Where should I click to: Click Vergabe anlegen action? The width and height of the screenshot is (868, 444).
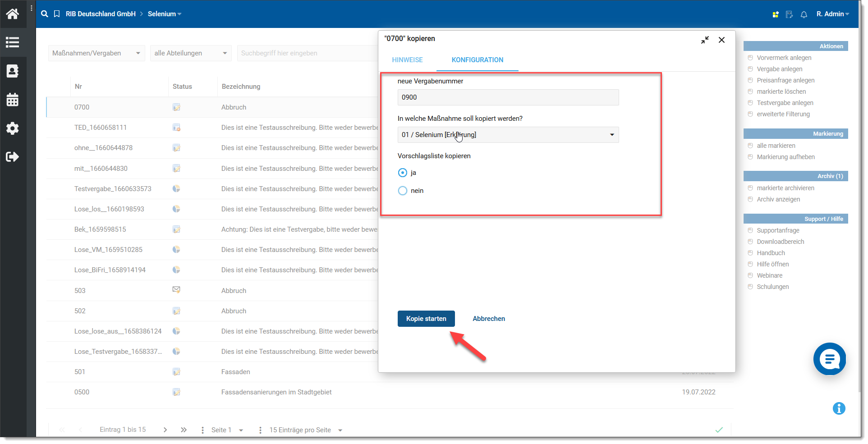[780, 69]
